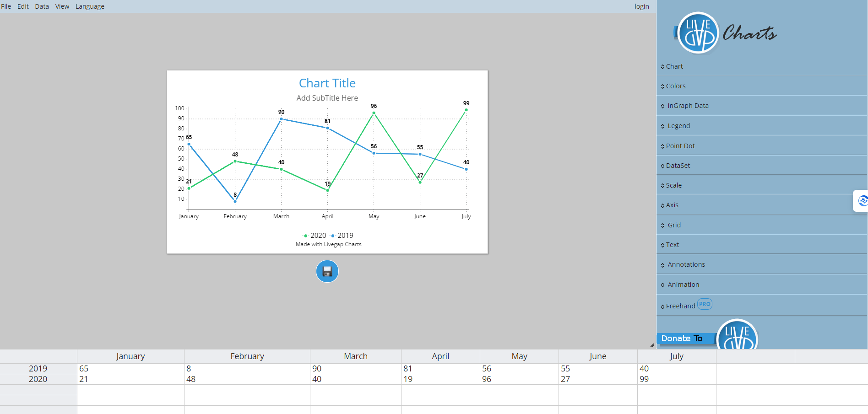This screenshot has width=868, height=414.
Task: Edit the 2019 January value cell
Action: (130, 368)
